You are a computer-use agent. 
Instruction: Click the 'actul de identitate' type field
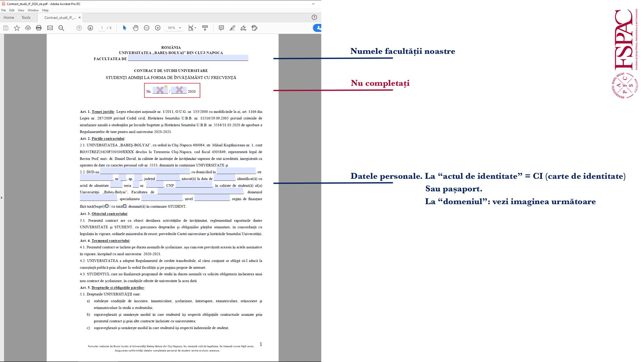pyautogui.click(x=116, y=185)
